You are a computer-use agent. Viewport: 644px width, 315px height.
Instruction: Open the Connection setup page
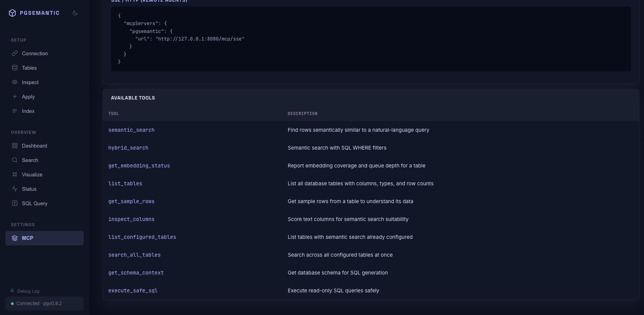(x=35, y=53)
